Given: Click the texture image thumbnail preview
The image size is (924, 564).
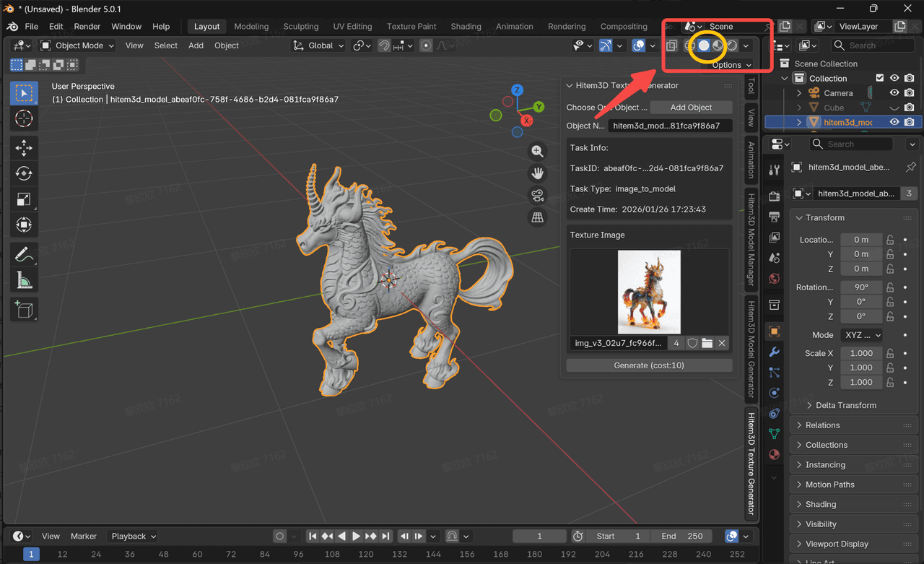Looking at the screenshot, I should (x=649, y=292).
